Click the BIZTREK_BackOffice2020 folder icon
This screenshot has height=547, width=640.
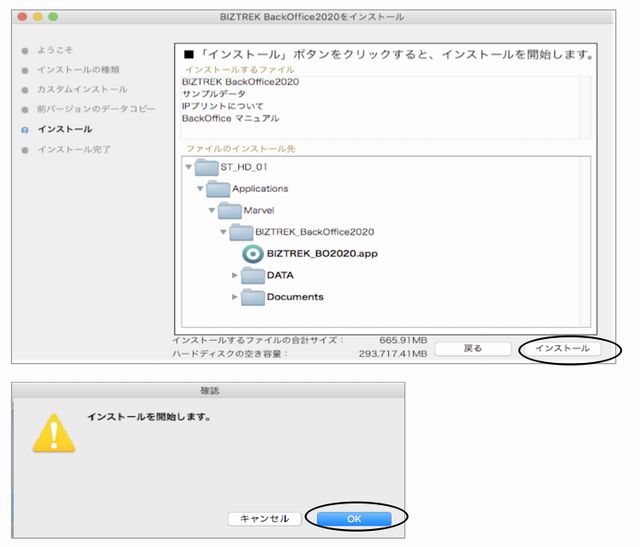coord(241,232)
